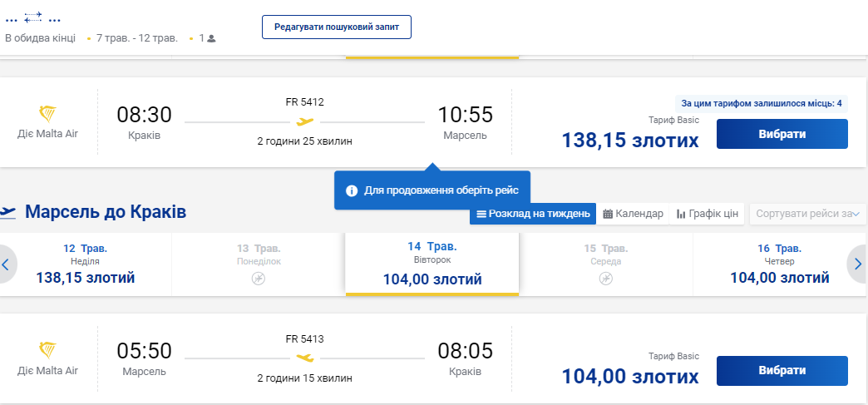
Task: Open the Графік цін price chart
Action: [707, 214]
